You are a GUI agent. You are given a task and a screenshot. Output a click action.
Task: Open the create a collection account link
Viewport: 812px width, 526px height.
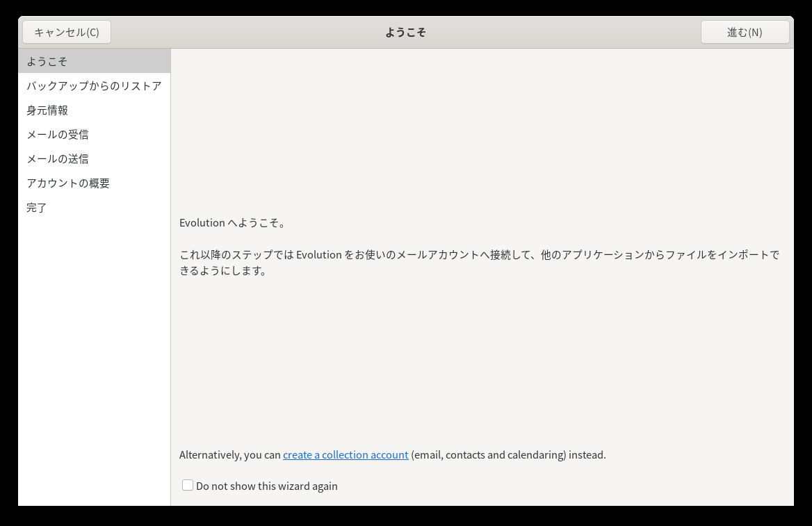click(x=346, y=454)
